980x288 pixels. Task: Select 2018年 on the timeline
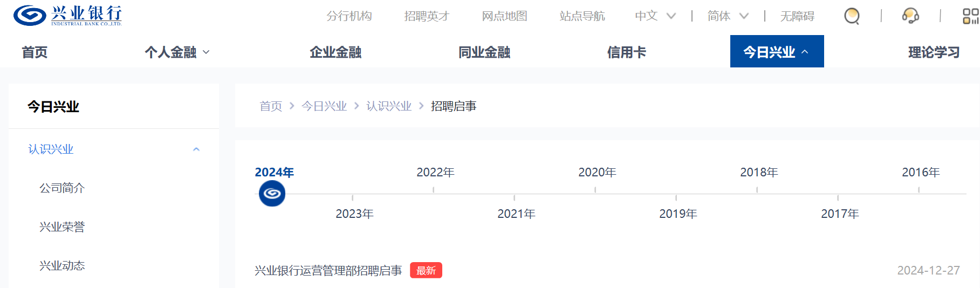pos(759,173)
